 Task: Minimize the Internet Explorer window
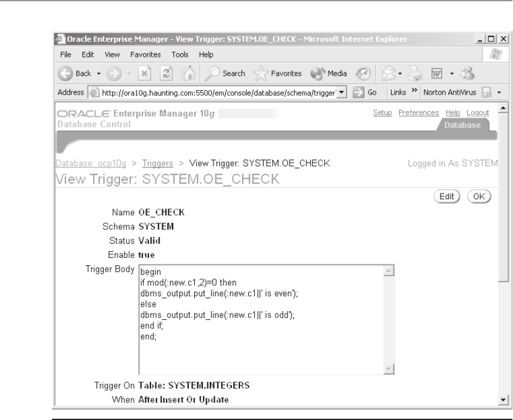tap(480, 39)
